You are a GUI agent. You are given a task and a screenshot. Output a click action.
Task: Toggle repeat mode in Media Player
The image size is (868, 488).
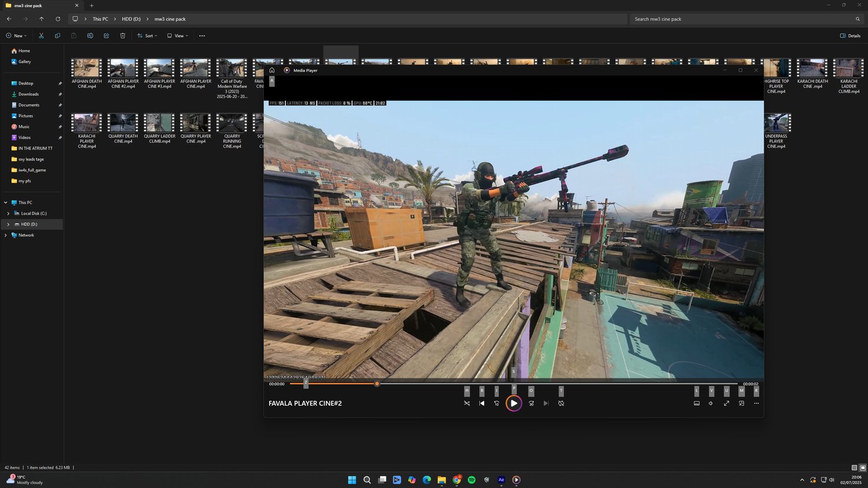pos(561,403)
